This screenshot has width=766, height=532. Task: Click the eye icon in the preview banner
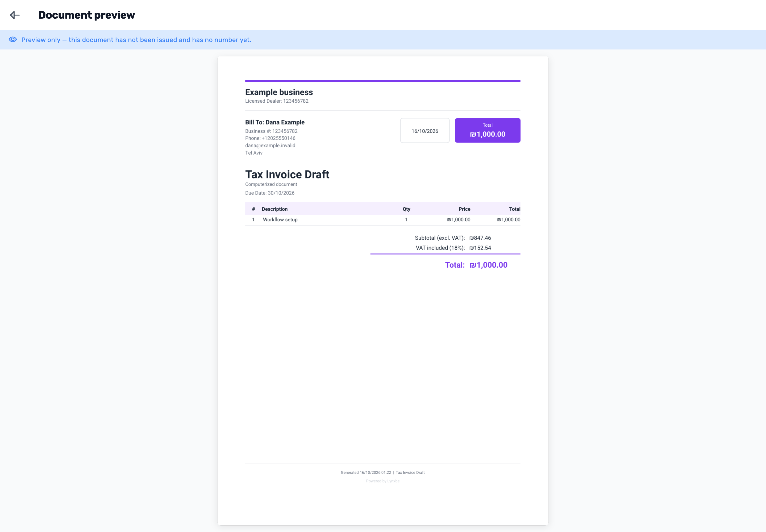[x=13, y=40]
